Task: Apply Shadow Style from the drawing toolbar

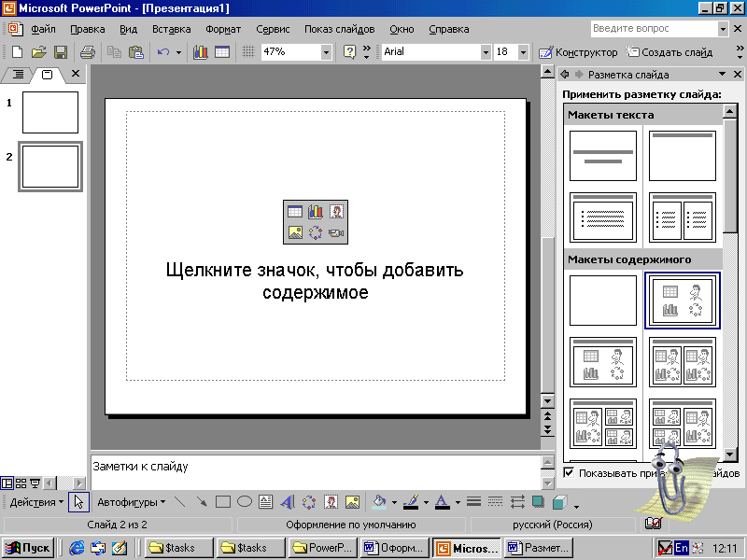Action: pyautogui.click(x=539, y=501)
